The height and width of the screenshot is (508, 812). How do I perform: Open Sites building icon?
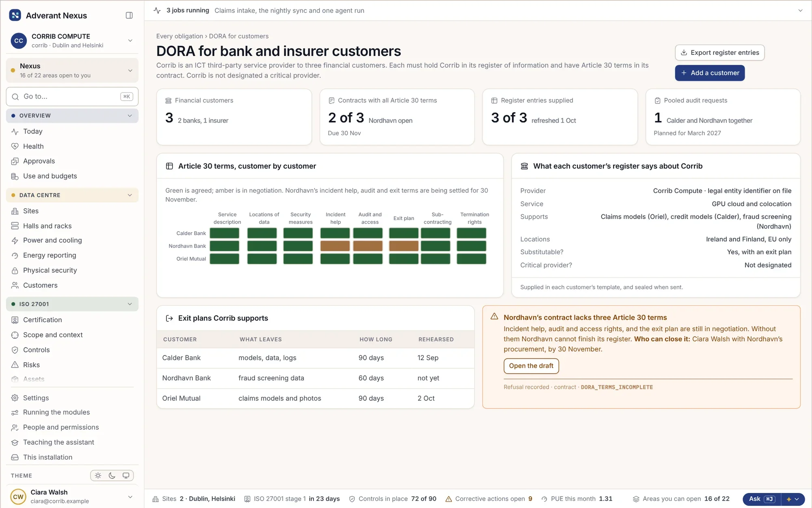[x=15, y=211]
